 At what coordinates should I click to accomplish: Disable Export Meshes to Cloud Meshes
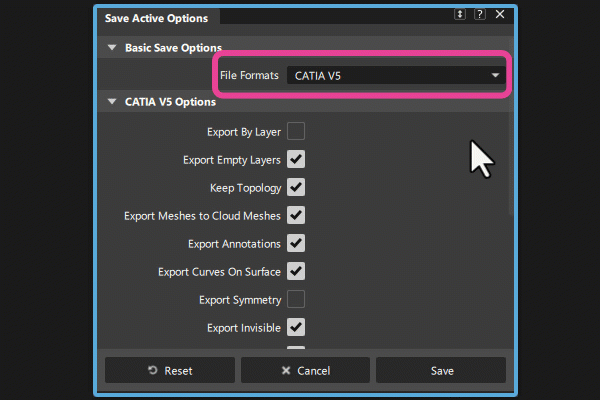[296, 215]
